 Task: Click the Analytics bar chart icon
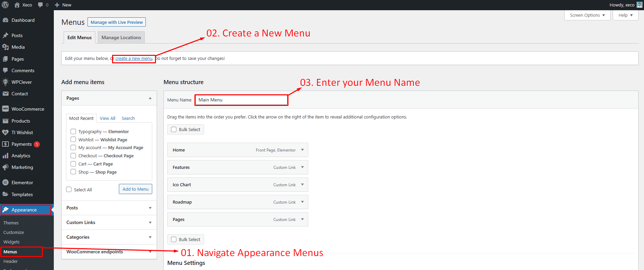tap(5, 156)
